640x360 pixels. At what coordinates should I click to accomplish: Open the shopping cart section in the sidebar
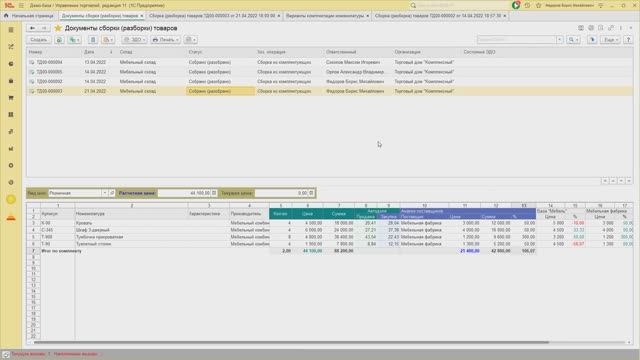pyautogui.click(x=11, y=98)
